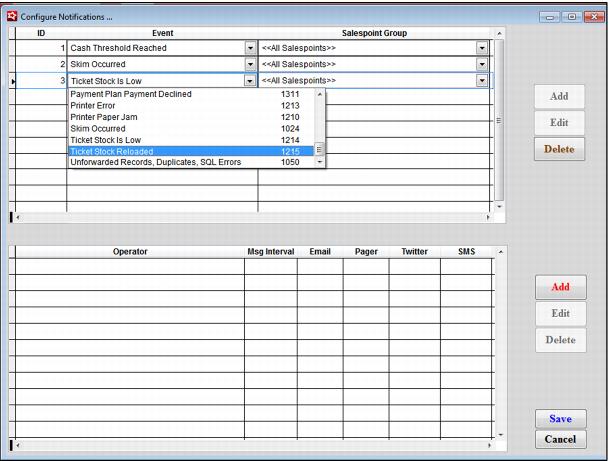Maximize the Configure Notifications window
Viewport: 610px width, 461px height.
point(572,17)
